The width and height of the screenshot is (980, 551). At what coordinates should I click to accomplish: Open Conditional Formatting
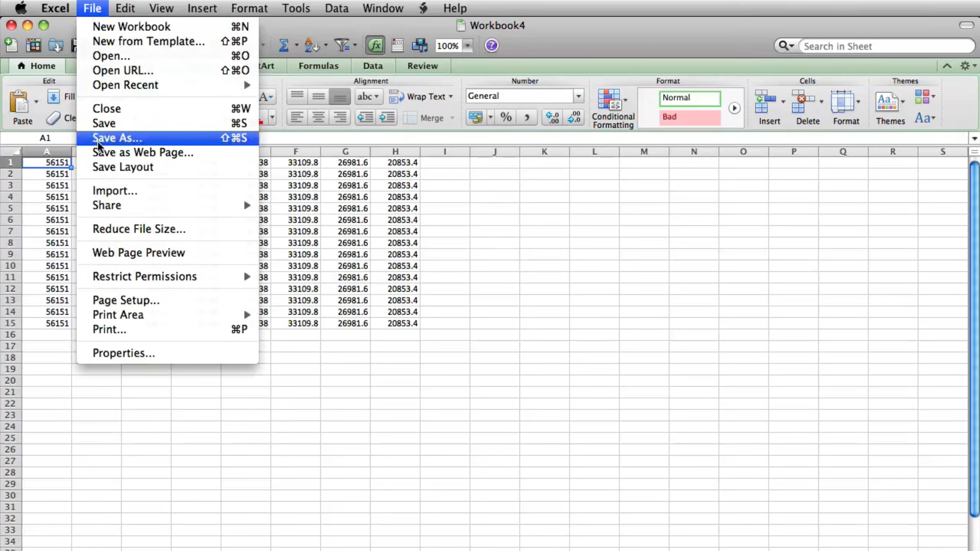pyautogui.click(x=613, y=108)
